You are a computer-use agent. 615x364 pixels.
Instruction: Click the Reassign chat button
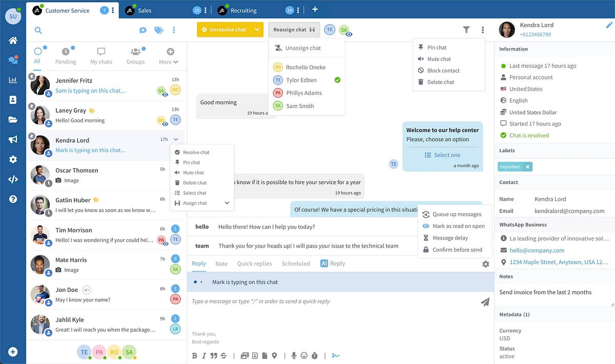(294, 30)
